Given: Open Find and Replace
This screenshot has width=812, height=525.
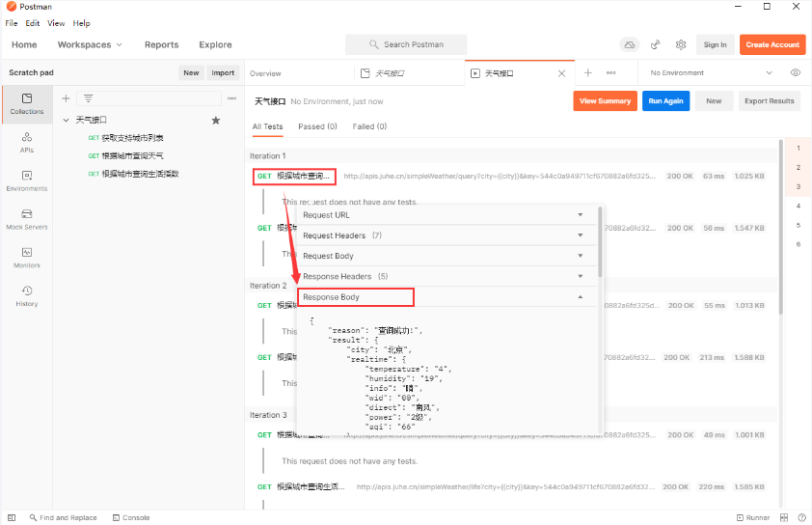Looking at the screenshot, I should (64, 517).
